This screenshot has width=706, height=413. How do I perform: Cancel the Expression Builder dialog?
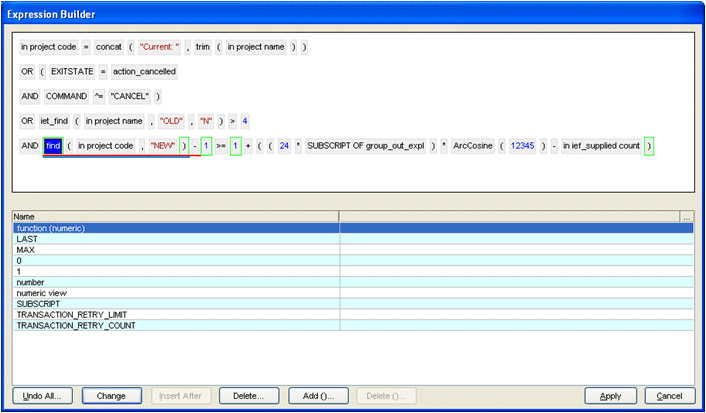pyautogui.click(x=669, y=396)
